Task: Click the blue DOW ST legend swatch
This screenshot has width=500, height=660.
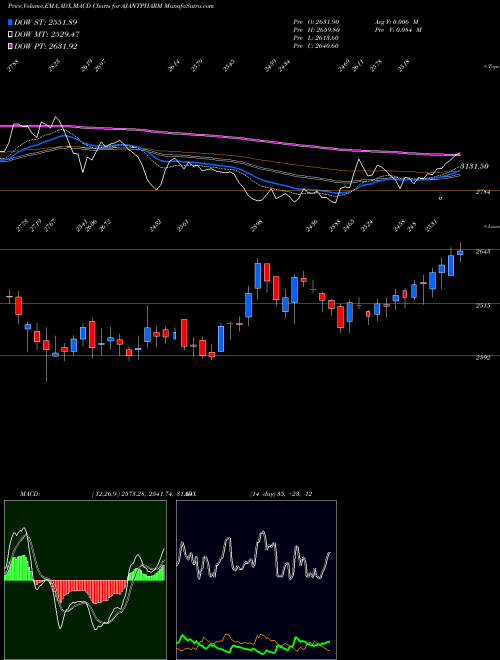Action: pos(10,22)
